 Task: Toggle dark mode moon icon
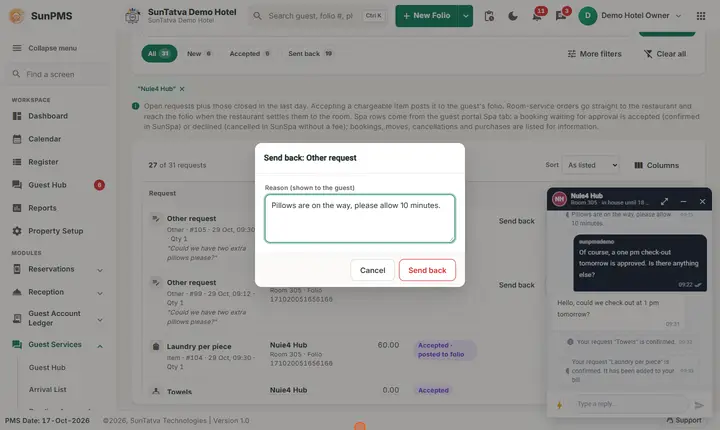(x=513, y=16)
